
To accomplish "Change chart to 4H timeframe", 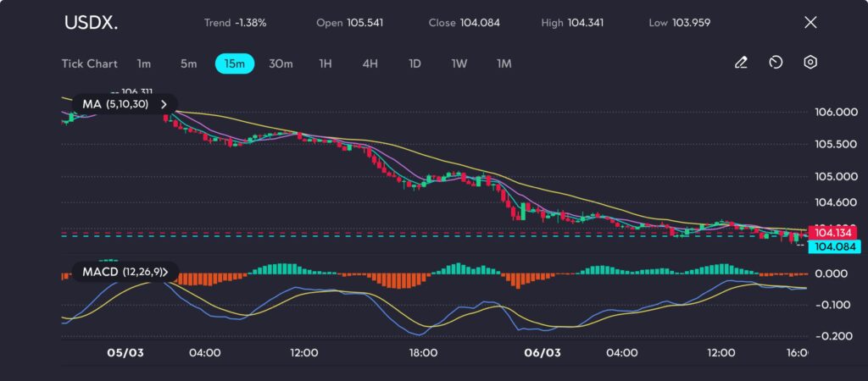I will (370, 63).
